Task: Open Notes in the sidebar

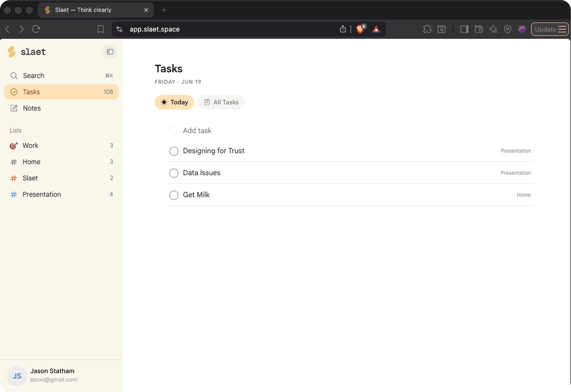Action: pos(61,108)
